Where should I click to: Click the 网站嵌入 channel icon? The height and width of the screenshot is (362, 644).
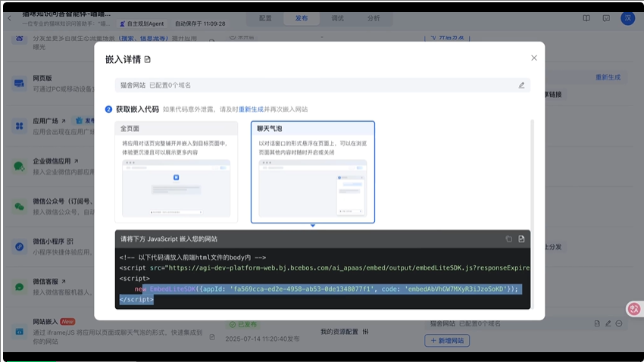coord(19,331)
